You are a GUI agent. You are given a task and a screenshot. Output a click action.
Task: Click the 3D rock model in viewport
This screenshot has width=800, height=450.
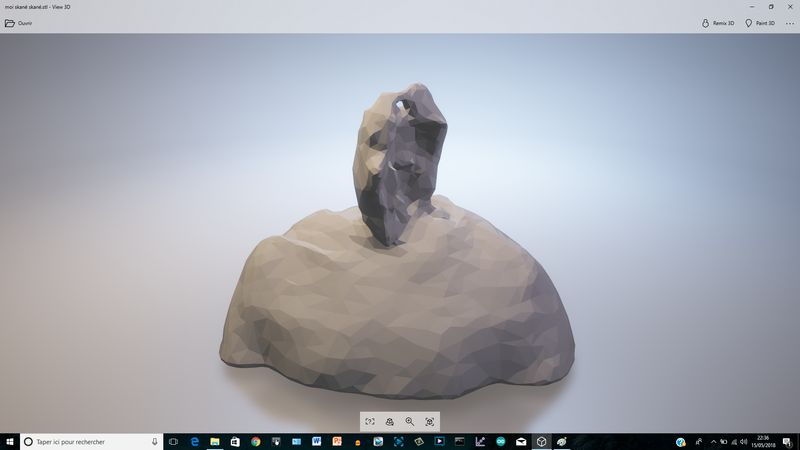(400, 300)
